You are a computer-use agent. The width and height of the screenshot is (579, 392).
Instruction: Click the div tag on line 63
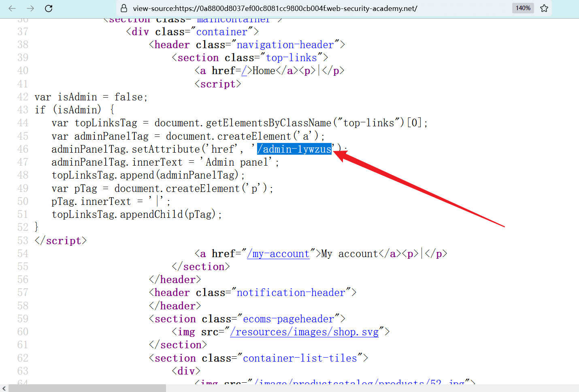pos(186,371)
